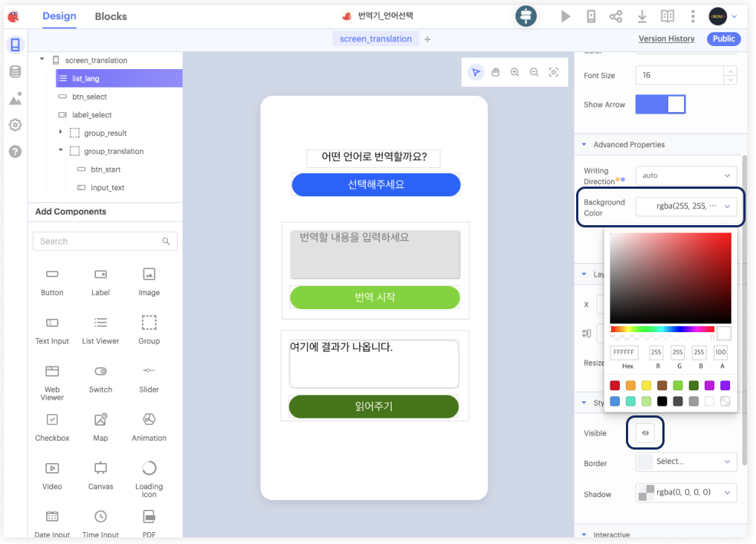The height and width of the screenshot is (544, 756).
Task: Add a new screen with plus icon
Action: pyautogui.click(x=427, y=39)
